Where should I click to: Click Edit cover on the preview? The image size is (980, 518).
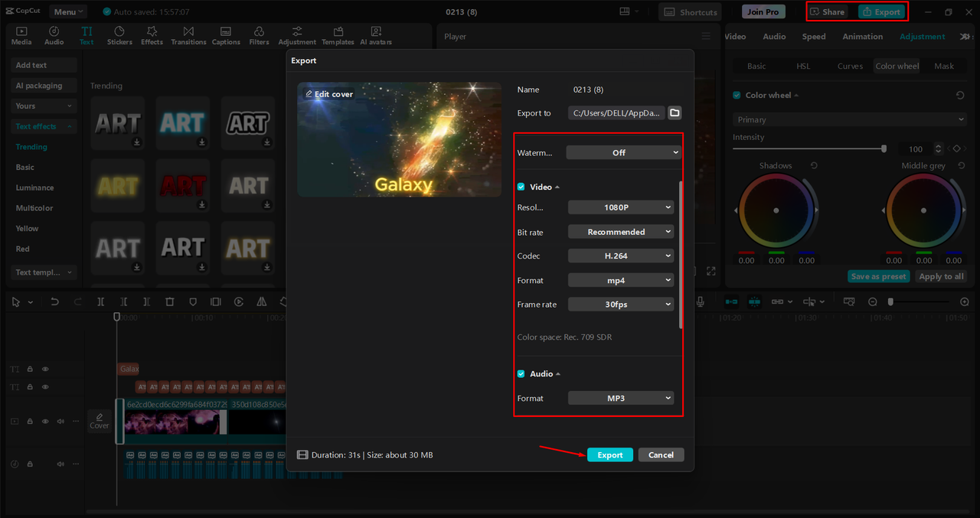click(x=329, y=94)
